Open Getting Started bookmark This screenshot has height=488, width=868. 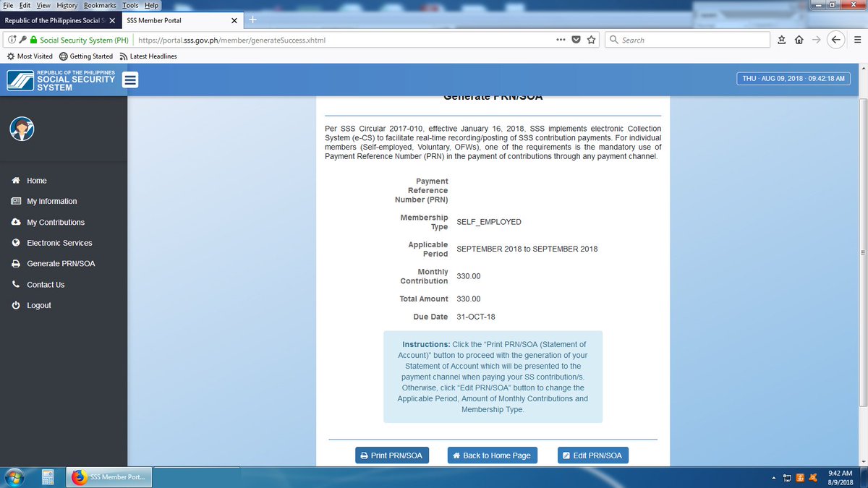click(85, 56)
